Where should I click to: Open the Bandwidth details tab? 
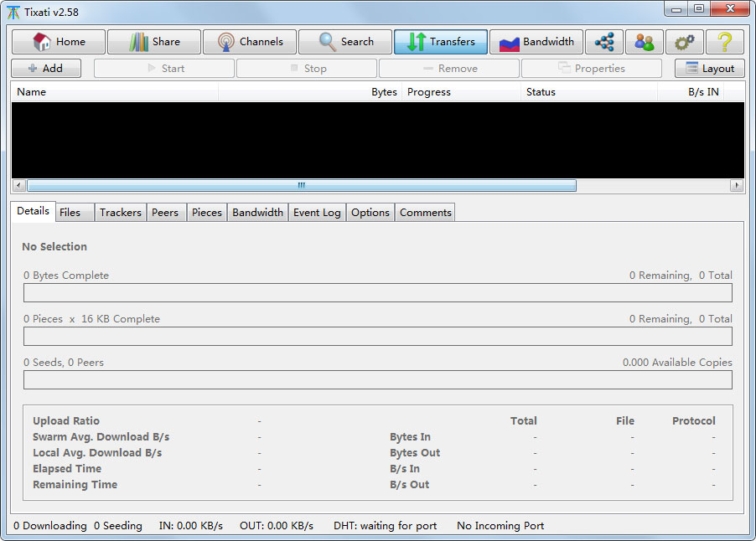tap(258, 213)
